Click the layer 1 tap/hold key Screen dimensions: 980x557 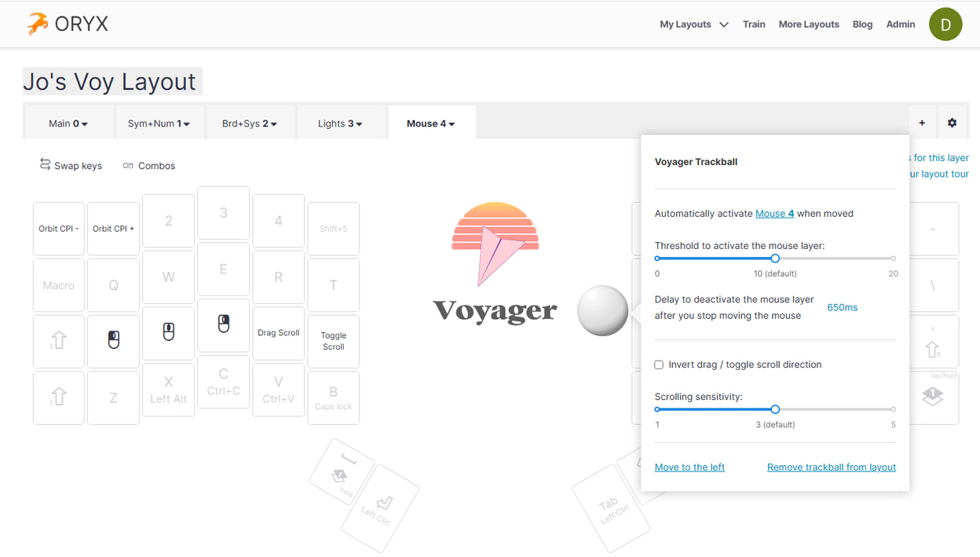click(933, 397)
